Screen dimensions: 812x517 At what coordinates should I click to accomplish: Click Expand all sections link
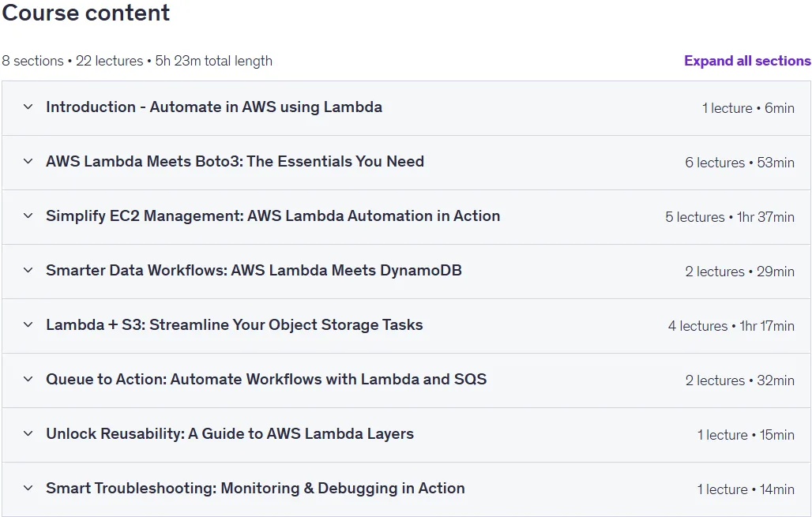click(747, 61)
